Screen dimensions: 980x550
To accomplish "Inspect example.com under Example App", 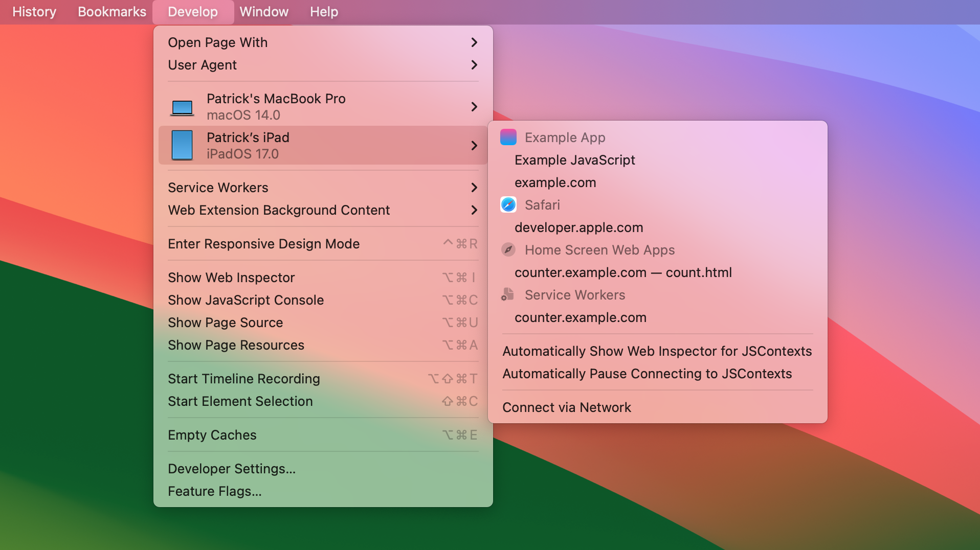I will 657,182.
